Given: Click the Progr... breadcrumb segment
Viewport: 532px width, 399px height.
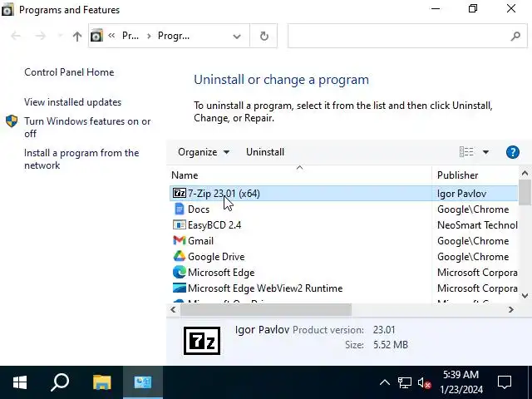Looking at the screenshot, I should (x=174, y=36).
